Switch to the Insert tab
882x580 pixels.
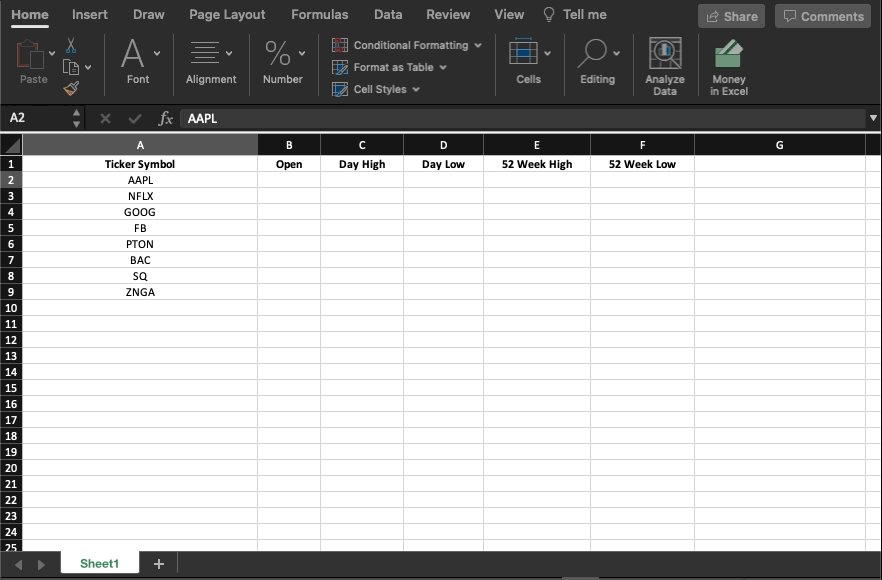(90, 15)
